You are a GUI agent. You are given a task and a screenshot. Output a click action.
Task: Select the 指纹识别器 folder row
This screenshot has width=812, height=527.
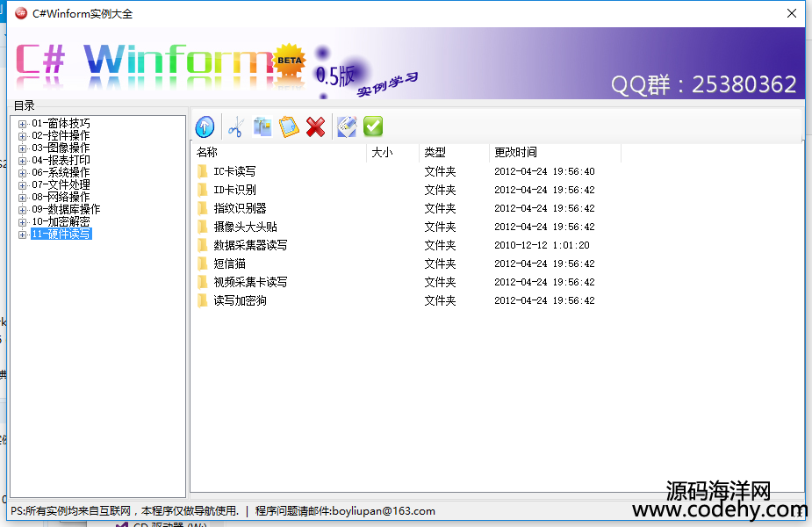[x=240, y=208]
